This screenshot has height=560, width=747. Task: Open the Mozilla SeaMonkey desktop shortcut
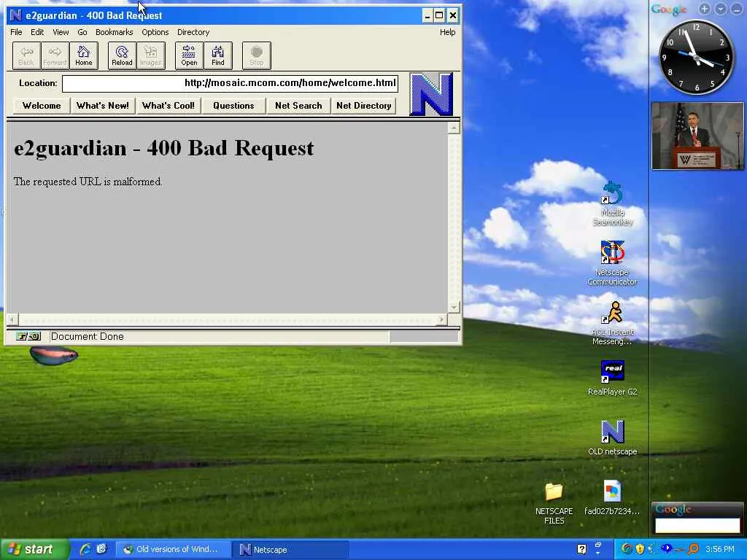point(613,204)
